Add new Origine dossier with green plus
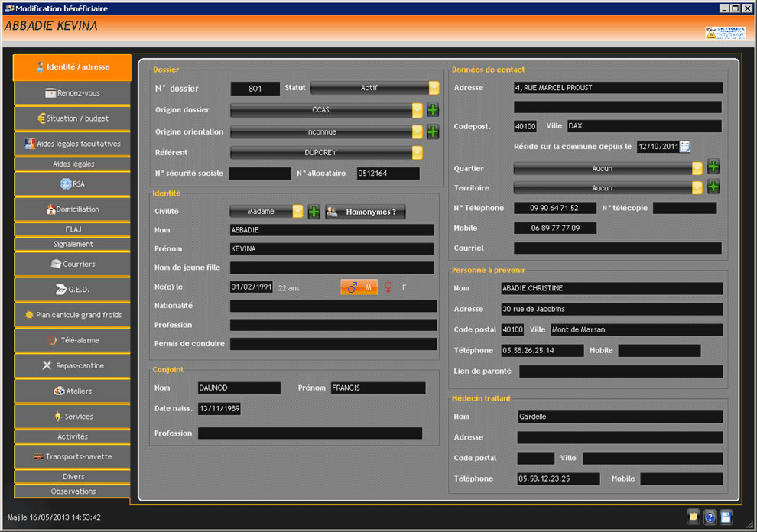Screen dimensions: 757x532 tap(433, 110)
